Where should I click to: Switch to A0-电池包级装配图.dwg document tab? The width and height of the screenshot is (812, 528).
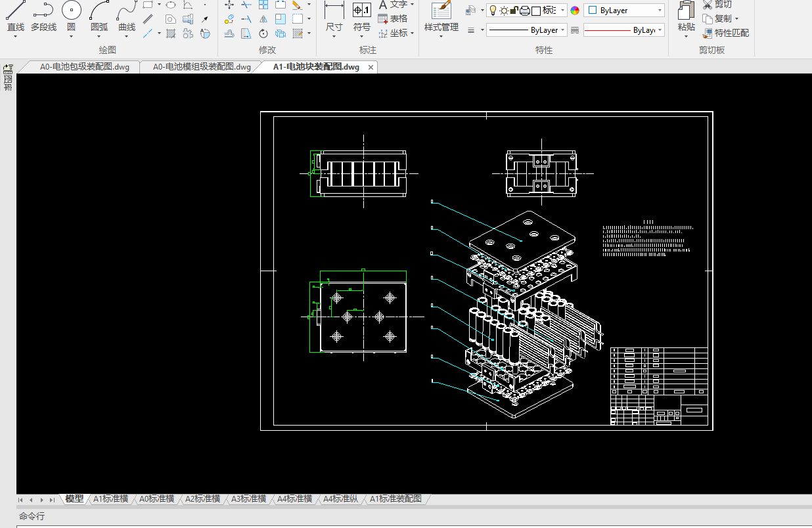(85, 67)
